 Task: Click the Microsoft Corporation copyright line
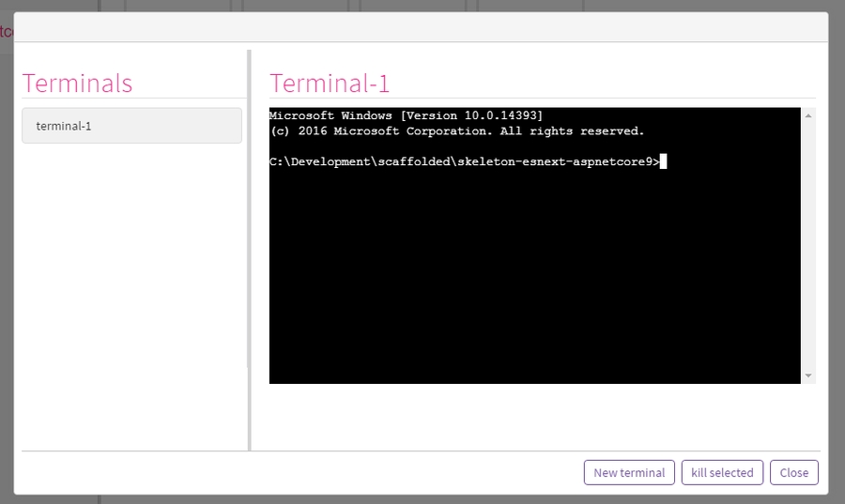[x=456, y=131]
